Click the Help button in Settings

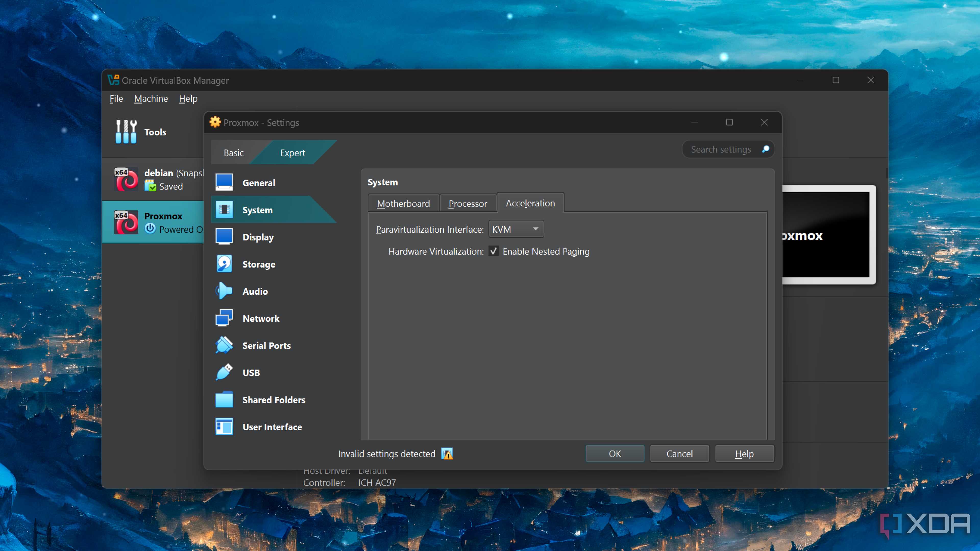[x=744, y=454]
